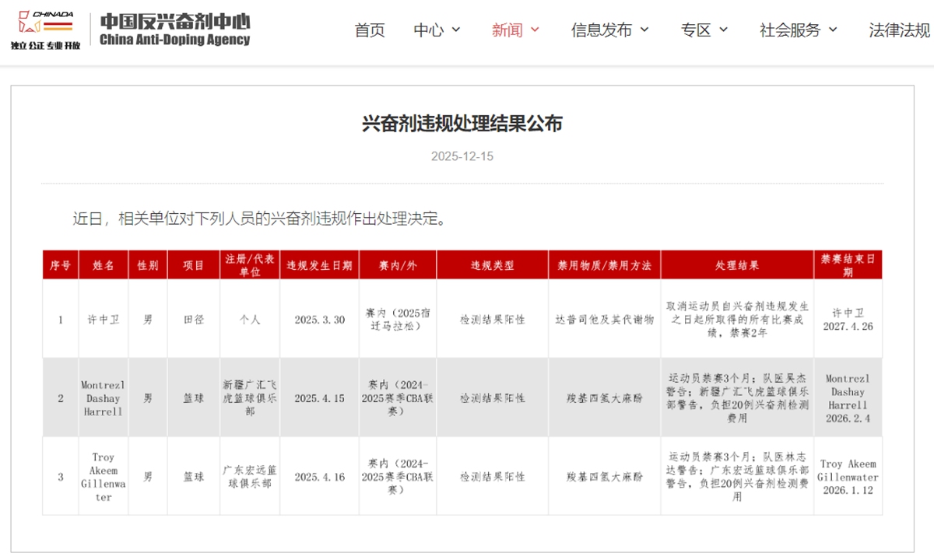Click the 处理结果 column header
Viewport: 934px width, 560px height.
[739, 264]
